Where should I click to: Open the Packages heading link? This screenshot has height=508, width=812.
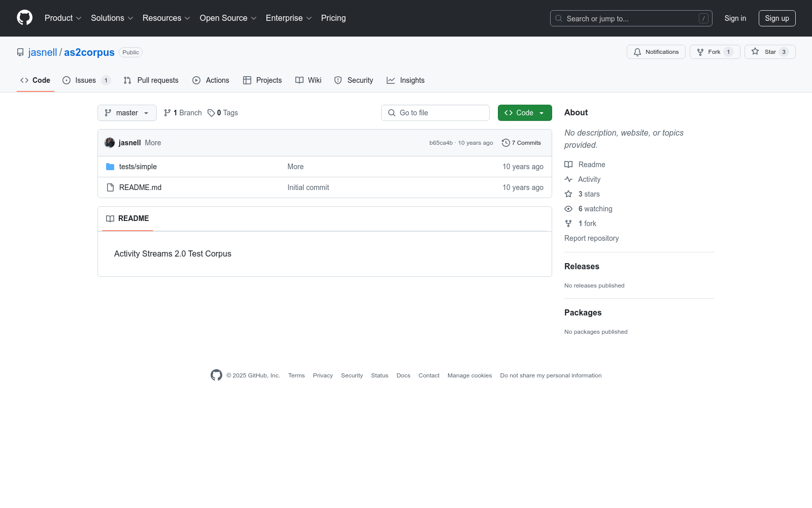[x=583, y=312]
